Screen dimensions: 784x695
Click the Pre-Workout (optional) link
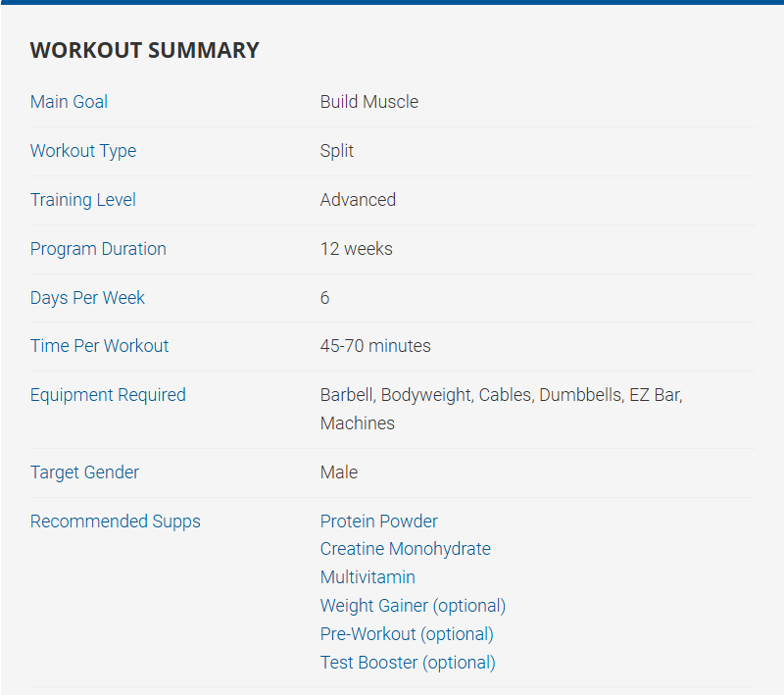(407, 634)
